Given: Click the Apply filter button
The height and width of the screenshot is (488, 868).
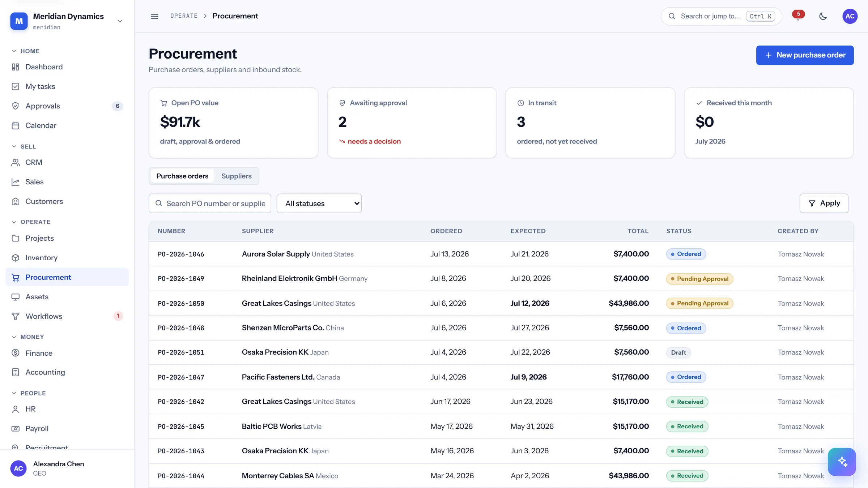Looking at the screenshot, I should tap(824, 204).
